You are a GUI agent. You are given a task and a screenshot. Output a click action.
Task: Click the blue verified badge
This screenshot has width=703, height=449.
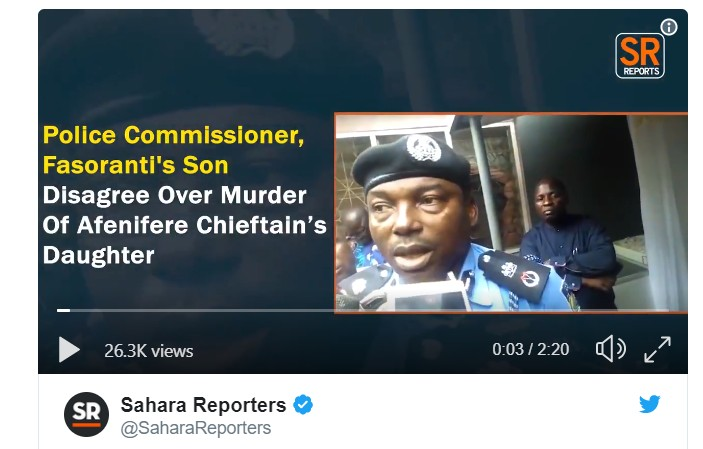pos(303,405)
